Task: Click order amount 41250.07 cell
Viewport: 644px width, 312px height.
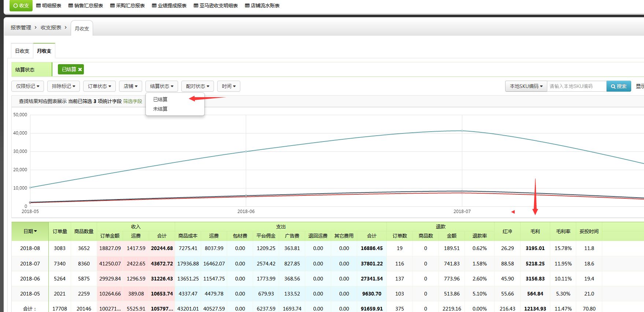Action: 110,264
